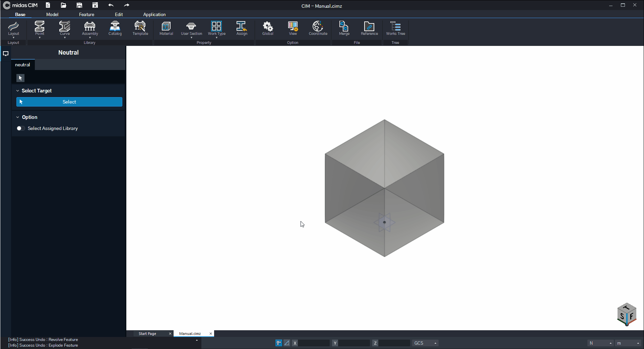Viewport: 644px width, 349px height.
Task: Open Work Type property
Action: tap(216, 28)
